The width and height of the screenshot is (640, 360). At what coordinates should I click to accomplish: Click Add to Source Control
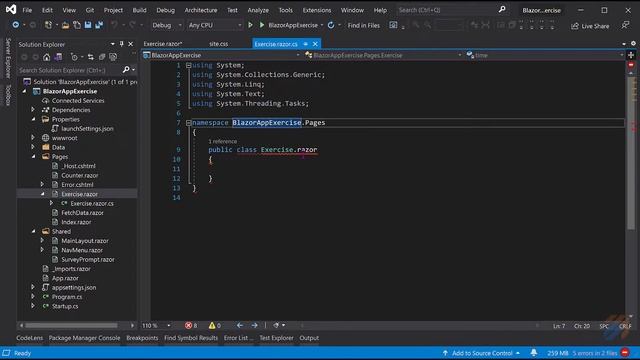482,353
